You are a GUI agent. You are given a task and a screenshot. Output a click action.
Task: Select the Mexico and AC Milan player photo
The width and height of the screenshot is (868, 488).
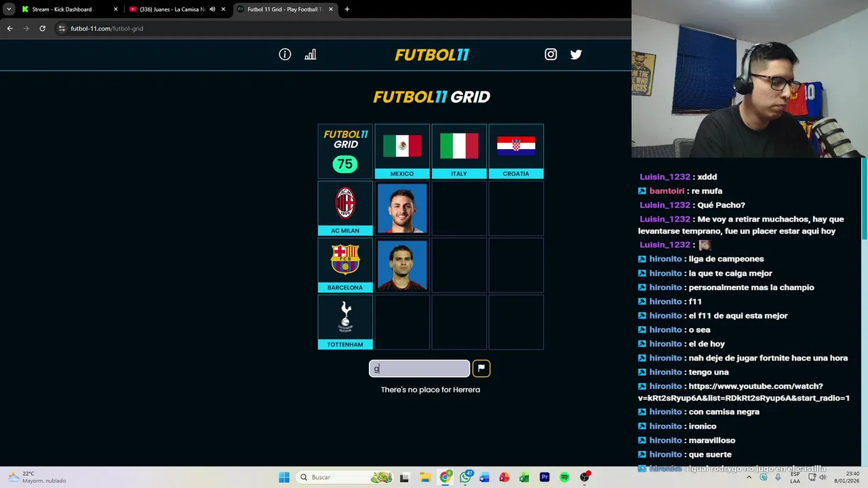click(x=402, y=208)
